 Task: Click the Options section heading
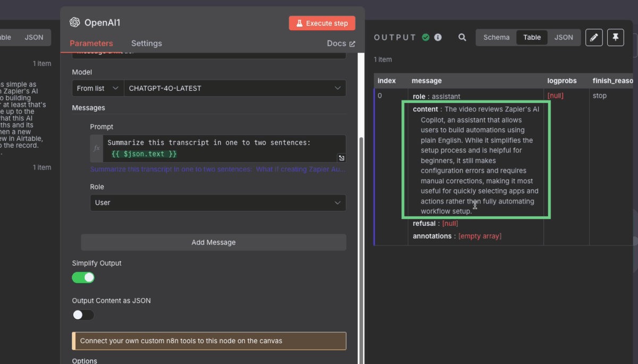pos(85,361)
